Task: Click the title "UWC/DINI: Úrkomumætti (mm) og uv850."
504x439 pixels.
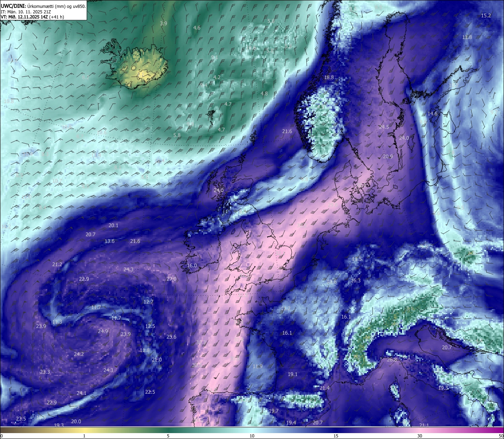Action: [x=43, y=6]
